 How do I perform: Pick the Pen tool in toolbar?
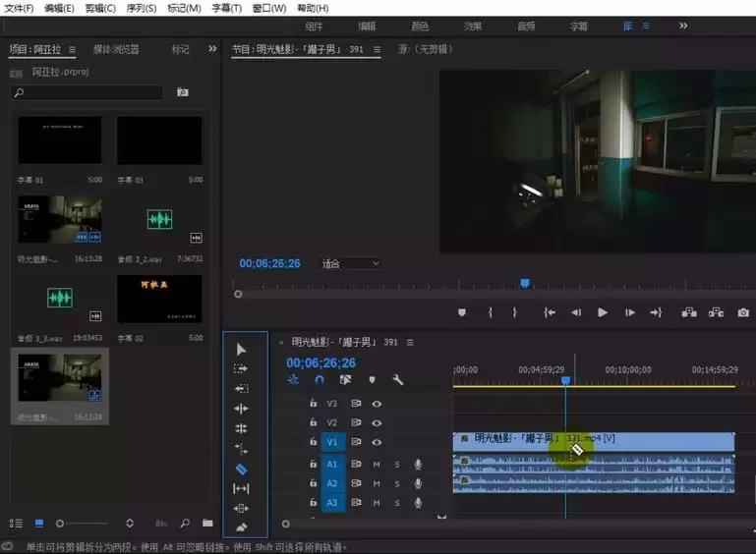tap(242, 527)
